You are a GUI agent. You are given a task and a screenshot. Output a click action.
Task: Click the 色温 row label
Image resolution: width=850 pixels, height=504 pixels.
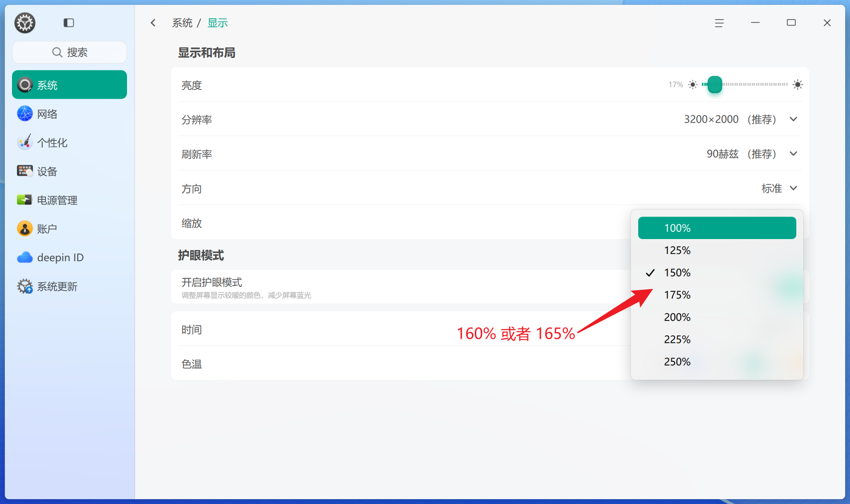192,364
